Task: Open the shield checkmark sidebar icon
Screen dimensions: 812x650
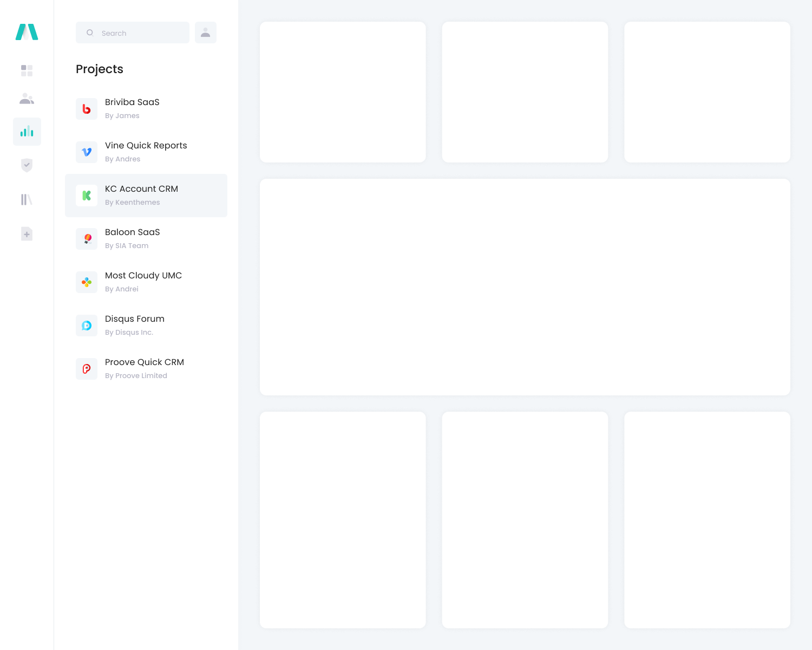Action: tap(27, 165)
